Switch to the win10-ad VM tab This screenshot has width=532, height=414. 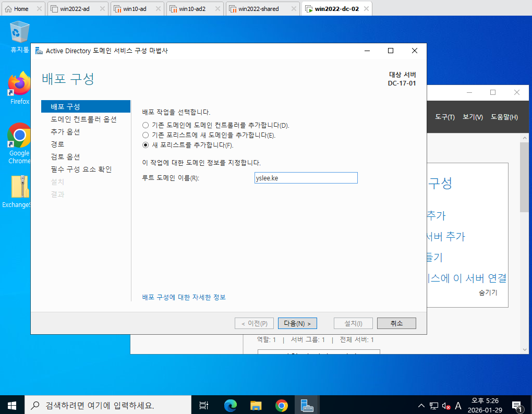(x=134, y=9)
